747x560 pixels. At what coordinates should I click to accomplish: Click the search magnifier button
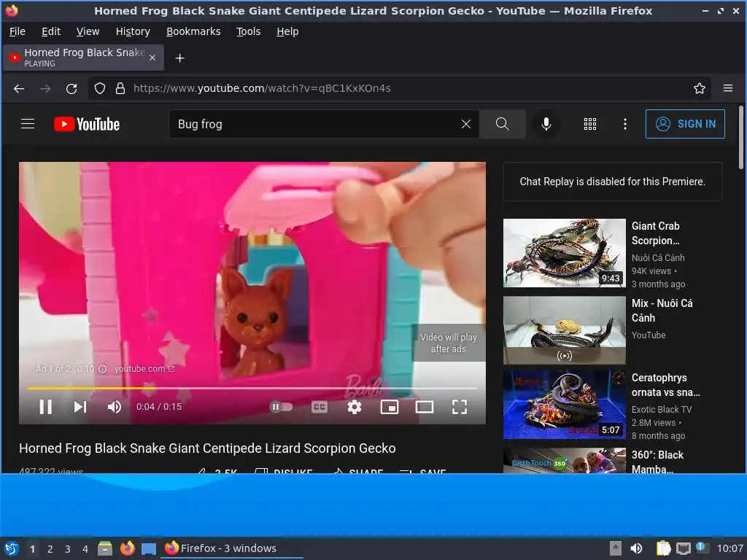pyautogui.click(x=502, y=124)
